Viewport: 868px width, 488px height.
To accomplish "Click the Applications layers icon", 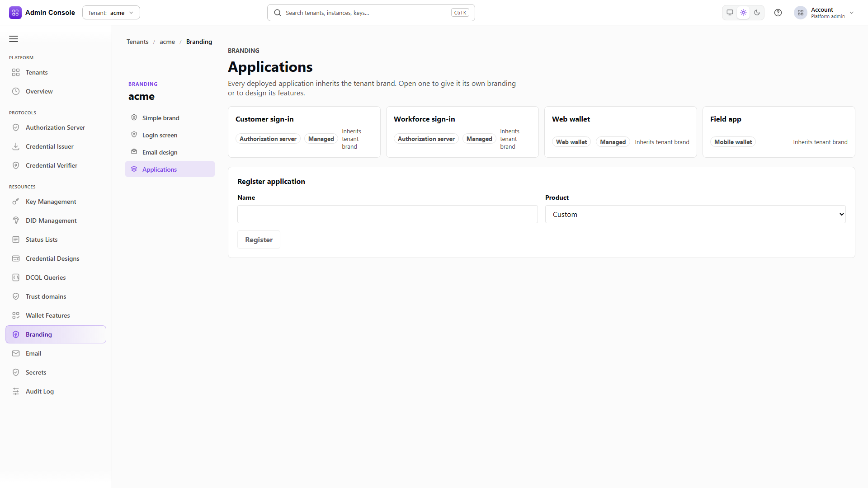I will [134, 169].
